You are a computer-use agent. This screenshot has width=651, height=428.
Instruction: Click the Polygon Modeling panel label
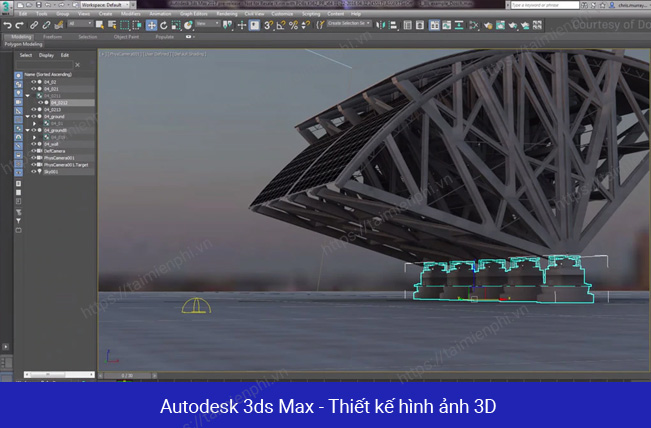coord(23,44)
